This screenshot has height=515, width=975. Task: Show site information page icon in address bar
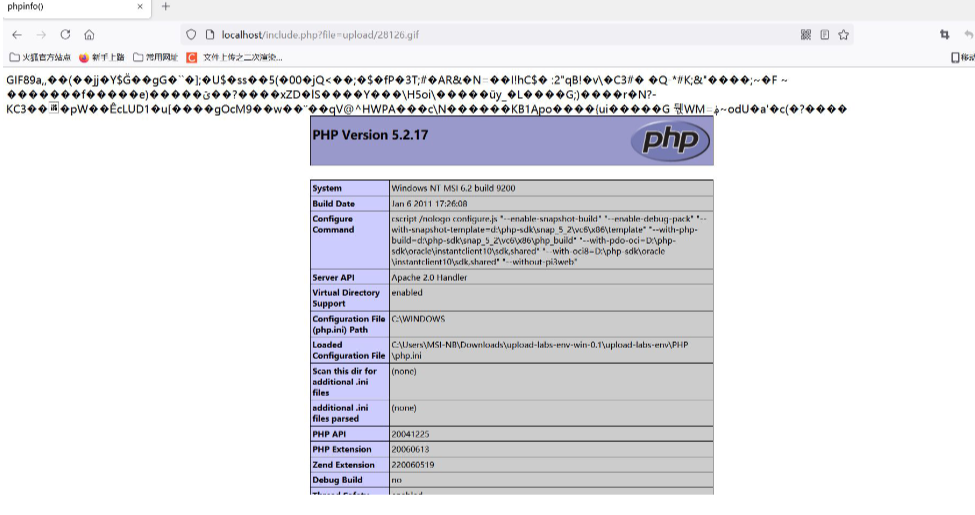coord(210,34)
